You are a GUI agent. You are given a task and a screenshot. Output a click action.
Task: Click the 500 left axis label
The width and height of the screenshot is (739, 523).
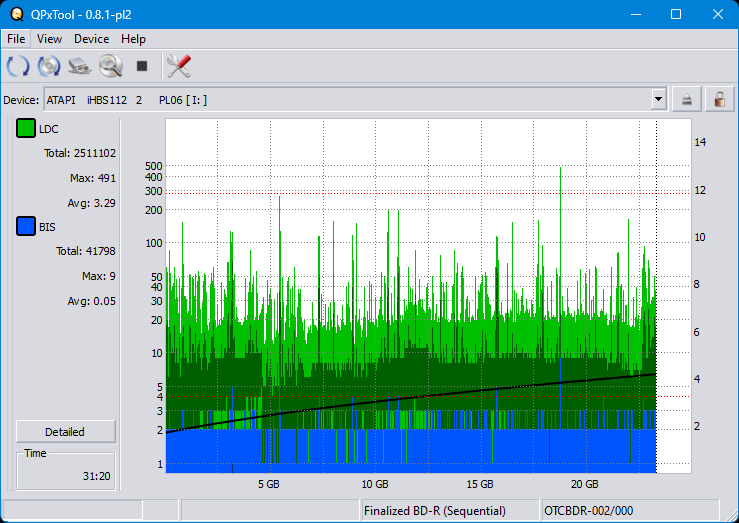[x=154, y=166]
